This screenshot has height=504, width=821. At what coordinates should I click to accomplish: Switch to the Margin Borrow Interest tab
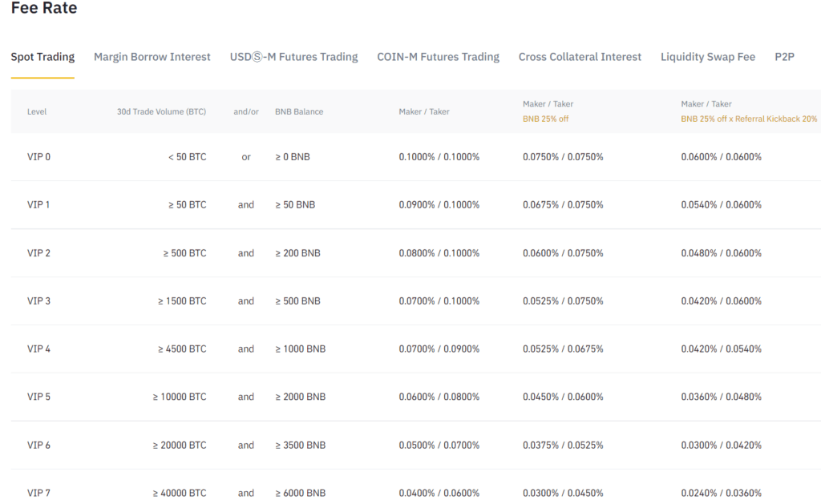click(x=152, y=57)
